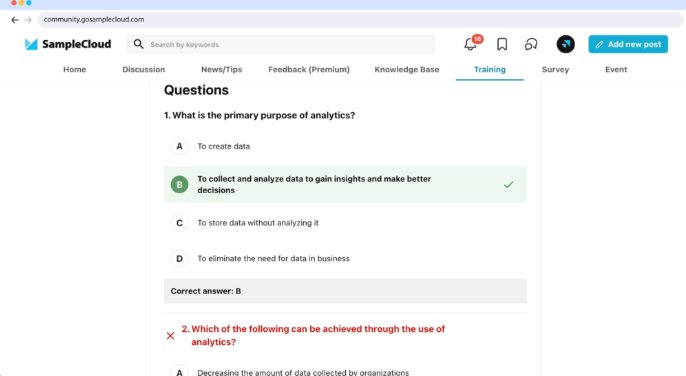The width and height of the screenshot is (686, 376).
Task: Open the notifications bell icon
Action: coord(471,44)
